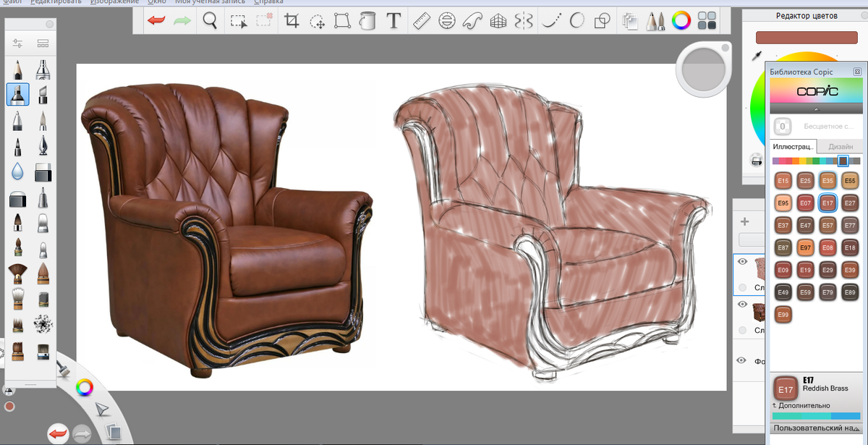Enable the Predictive Stroke tool

point(576,21)
